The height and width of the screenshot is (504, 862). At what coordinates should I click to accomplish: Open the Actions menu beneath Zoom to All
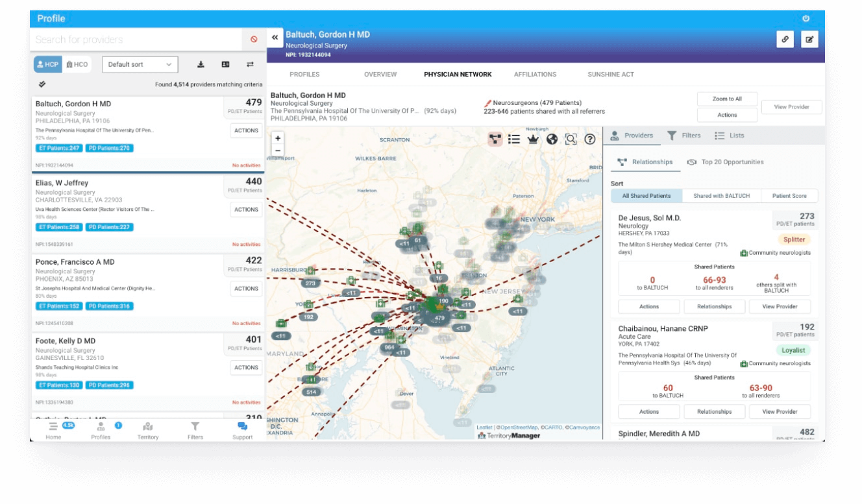tap(727, 115)
